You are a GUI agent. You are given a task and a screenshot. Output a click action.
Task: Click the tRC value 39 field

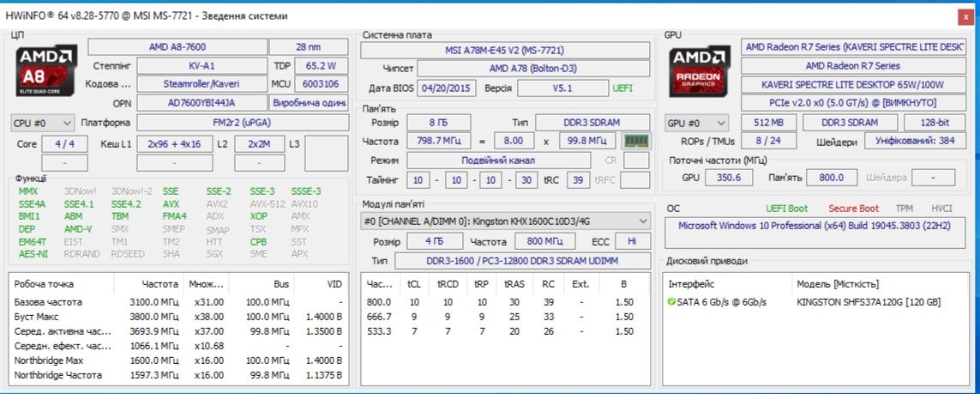578,180
